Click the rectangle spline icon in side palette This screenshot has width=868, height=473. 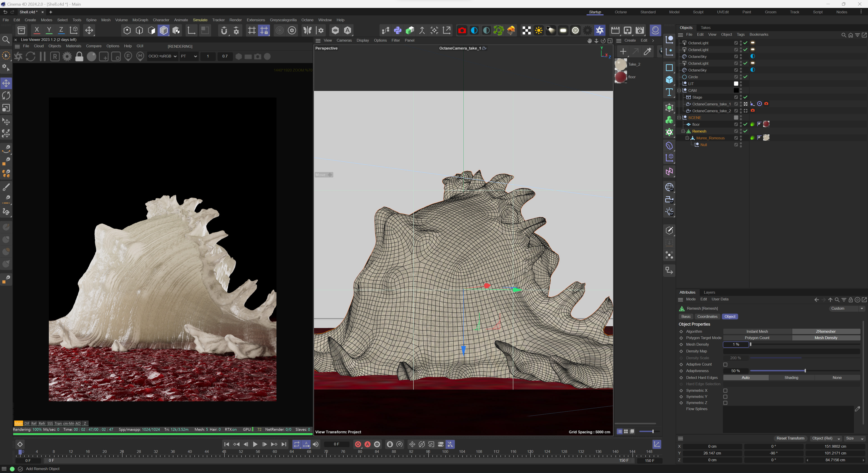669,67
